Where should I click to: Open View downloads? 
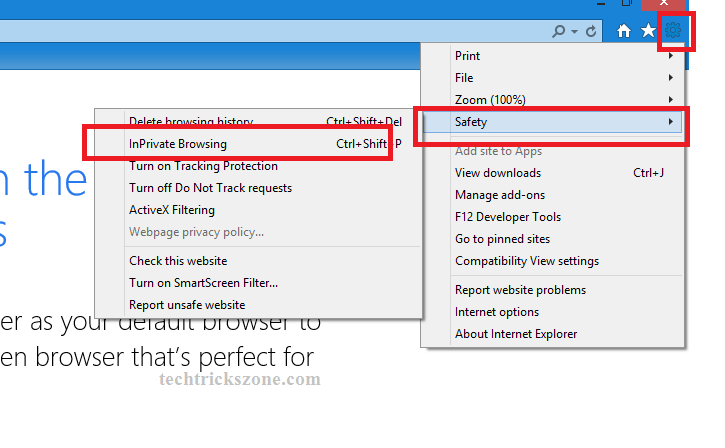click(x=498, y=173)
